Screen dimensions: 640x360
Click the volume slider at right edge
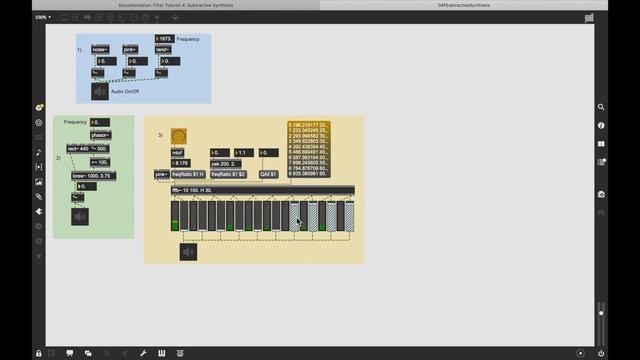point(601,323)
